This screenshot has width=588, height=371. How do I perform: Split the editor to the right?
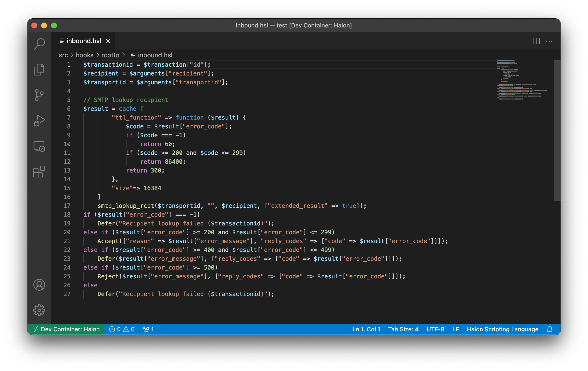pyautogui.click(x=537, y=41)
